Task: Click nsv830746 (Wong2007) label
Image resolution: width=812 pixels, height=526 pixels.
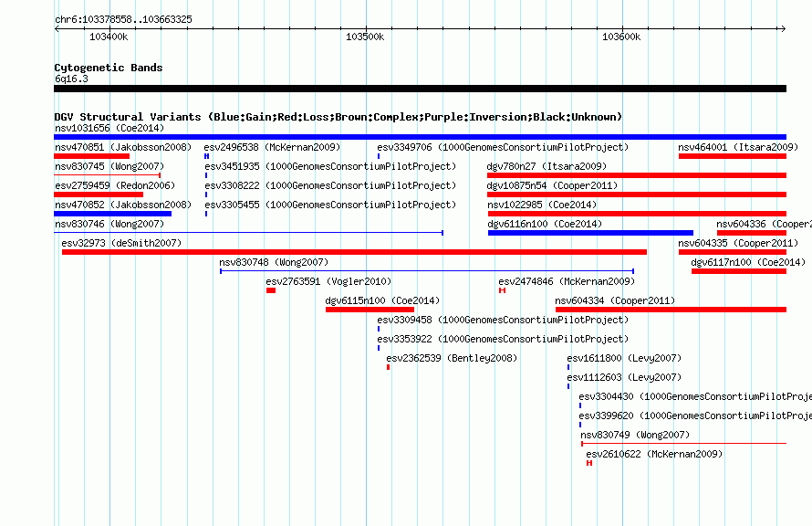Action: (x=109, y=224)
